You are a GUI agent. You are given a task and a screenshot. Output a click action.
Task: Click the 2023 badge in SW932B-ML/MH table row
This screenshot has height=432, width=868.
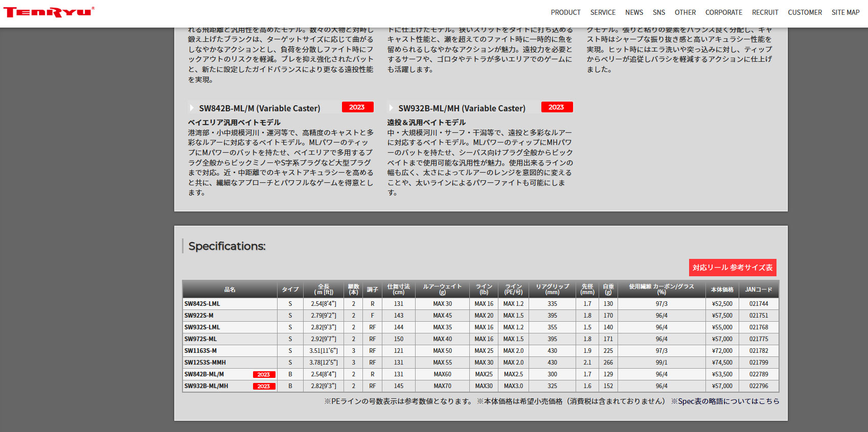(x=264, y=386)
